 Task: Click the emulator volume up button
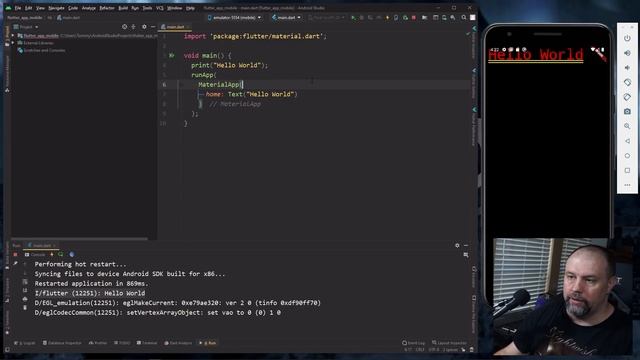[x=627, y=53]
